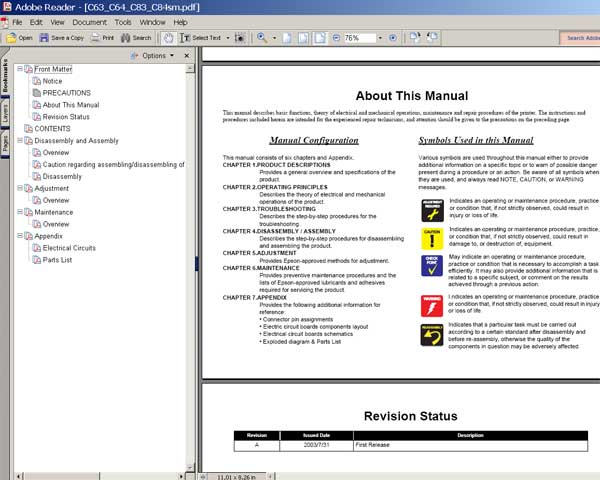Collapse the Adjustment bookmark branch
The width and height of the screenshot is (600, 480).
tap(20, 188)
